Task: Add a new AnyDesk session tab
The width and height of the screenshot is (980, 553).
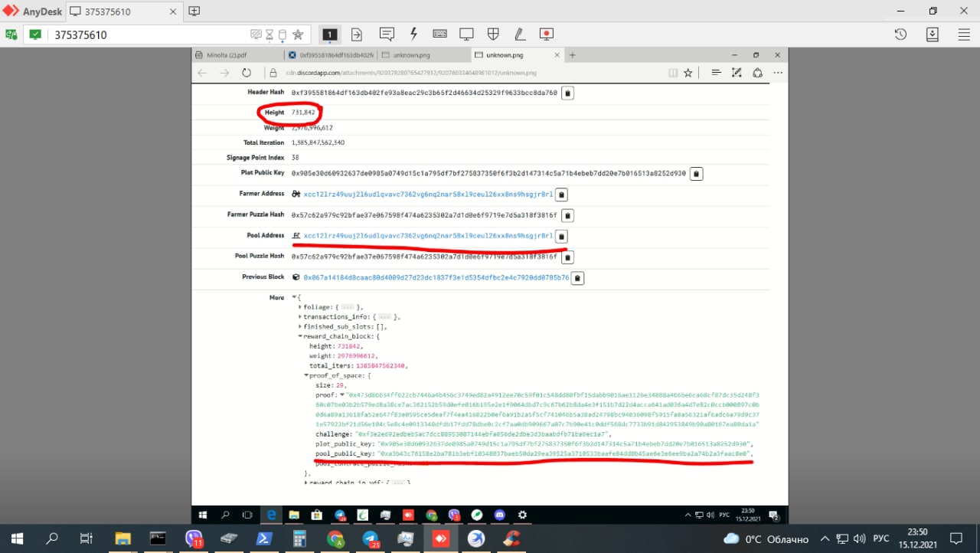Action: point(194,11)
